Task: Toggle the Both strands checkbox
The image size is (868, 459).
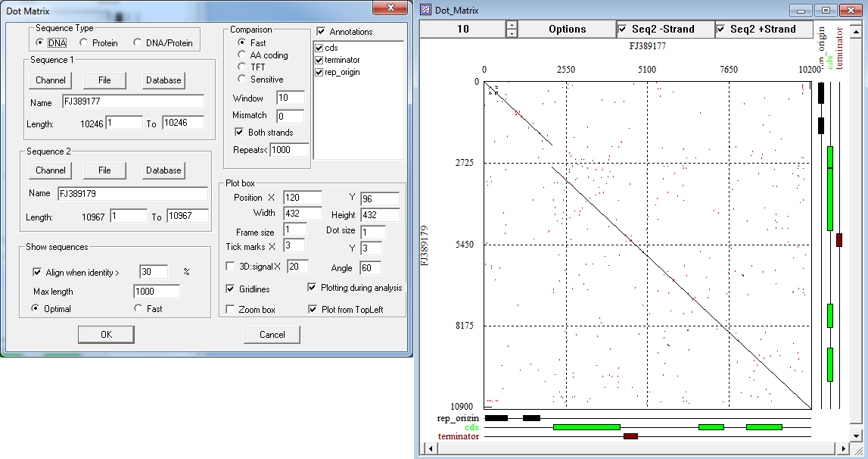Action: [239, 132]
